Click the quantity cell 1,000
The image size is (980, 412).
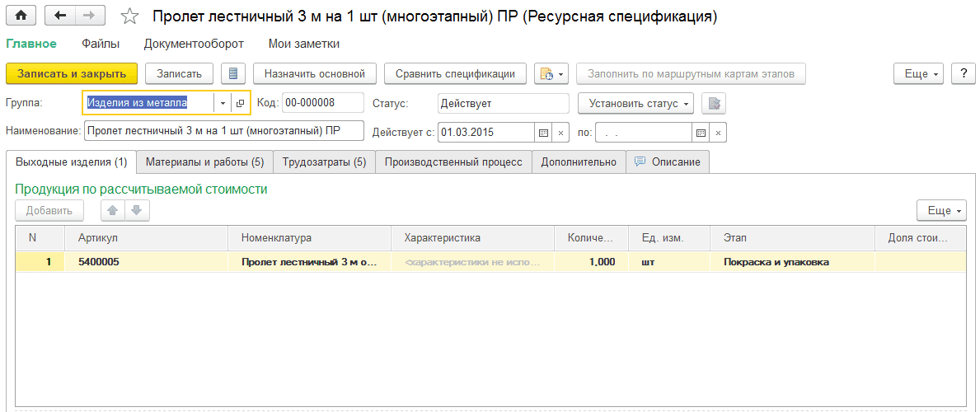591,263
